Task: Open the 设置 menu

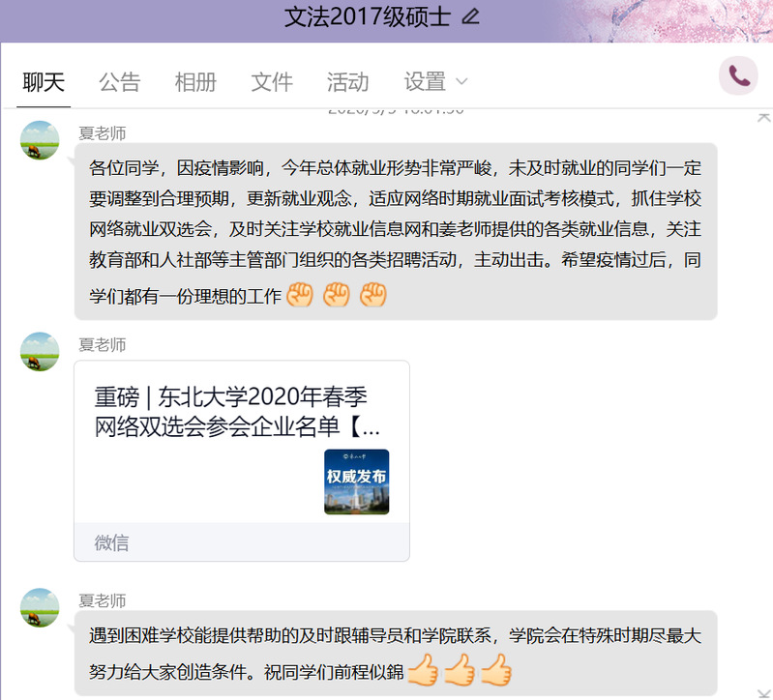Action: [425, 82]
